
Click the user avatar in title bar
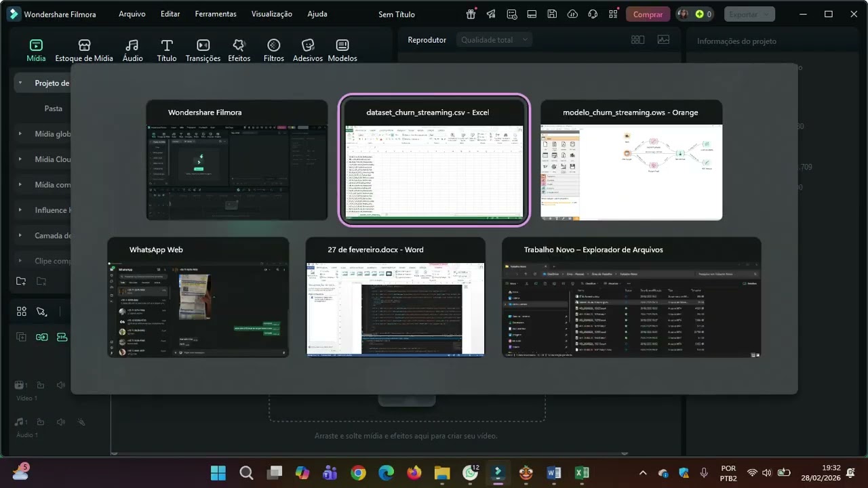683,14
